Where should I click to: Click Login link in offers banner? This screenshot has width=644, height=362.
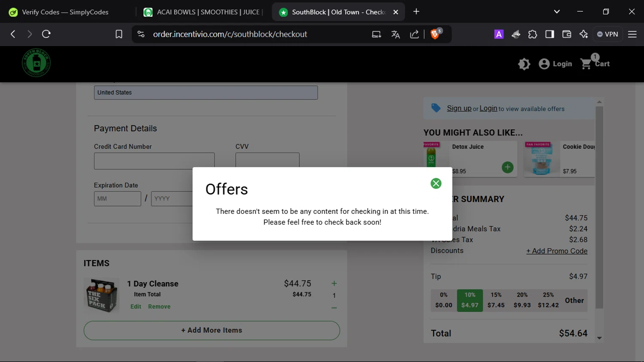[x=488, y=108]
